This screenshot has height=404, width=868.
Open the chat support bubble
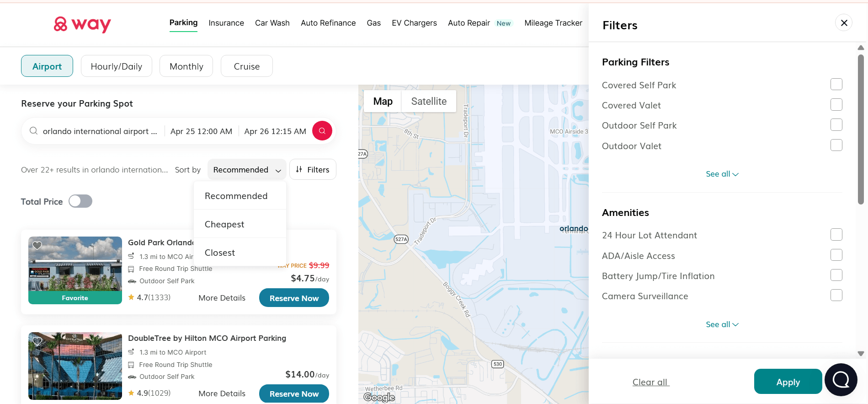[x=841, y=380]
